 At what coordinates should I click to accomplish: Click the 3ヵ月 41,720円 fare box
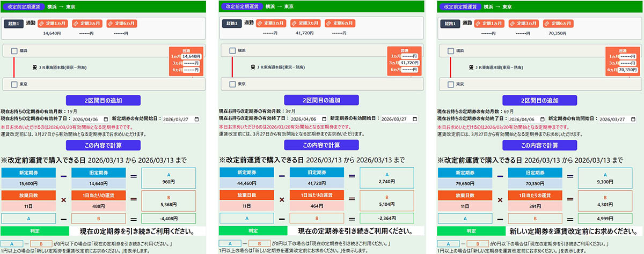(x=409, y=63)
